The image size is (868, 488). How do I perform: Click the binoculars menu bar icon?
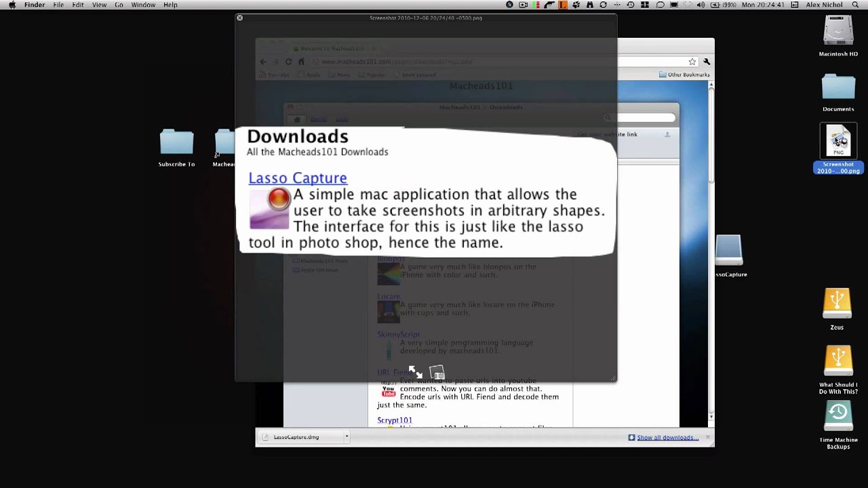pos(589,5)
